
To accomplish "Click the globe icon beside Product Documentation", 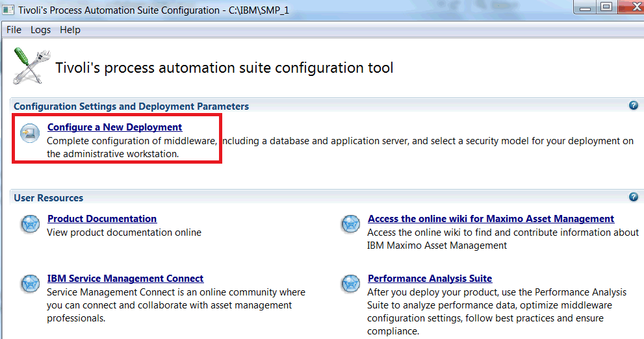I will click(30, 224).
